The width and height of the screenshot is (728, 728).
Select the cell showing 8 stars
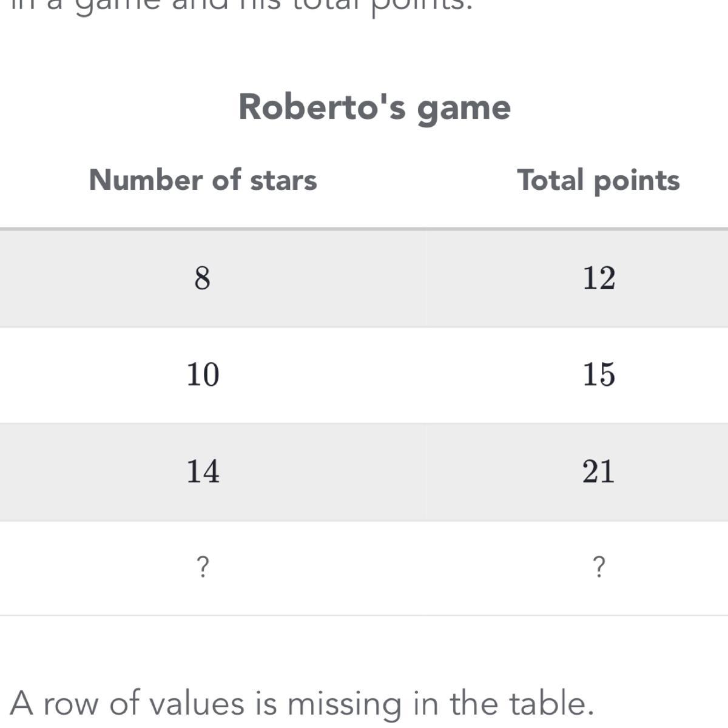(x=203, y=278)
